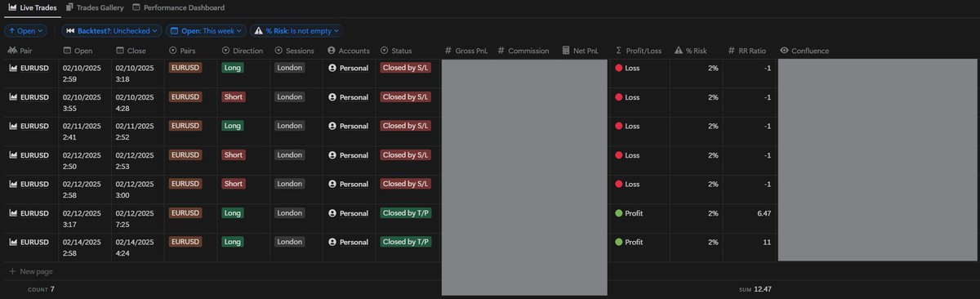The image size is (980, 299).
Task: Click the RR Ratio value 6.47
Action: coord(764,213)
